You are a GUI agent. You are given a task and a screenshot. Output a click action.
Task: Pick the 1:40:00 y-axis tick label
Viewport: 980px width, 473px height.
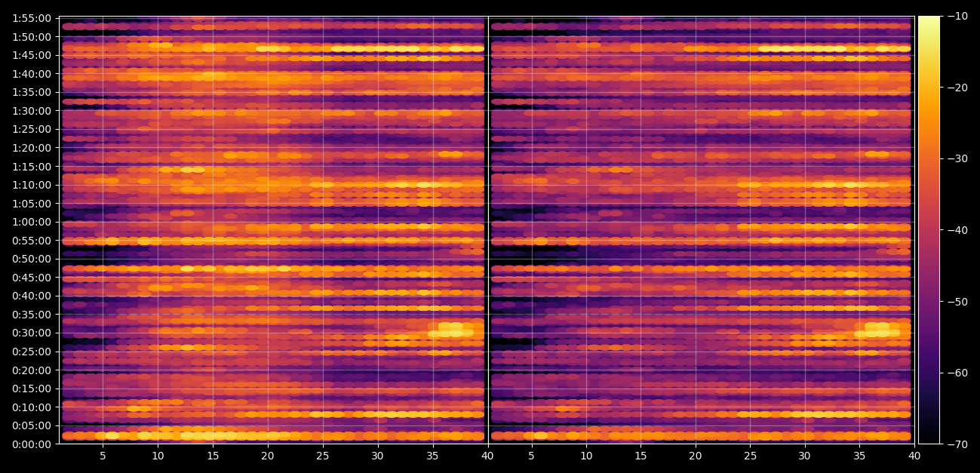[32, 74]
